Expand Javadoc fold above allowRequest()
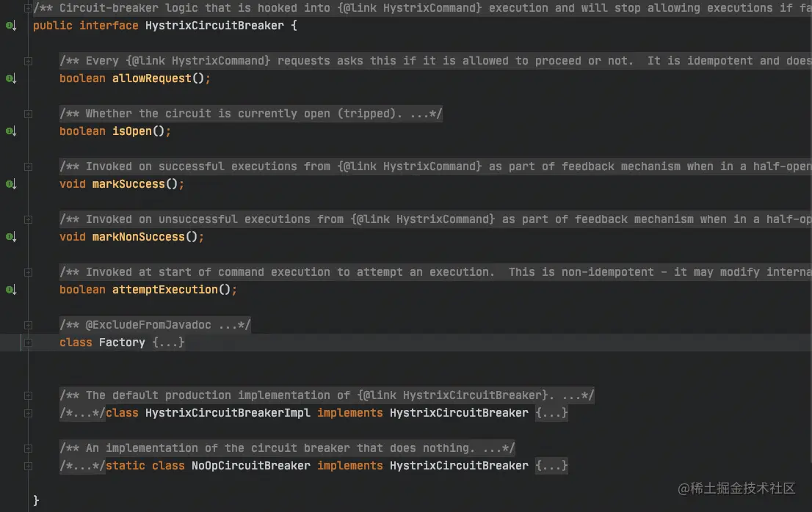 point(28,61)
